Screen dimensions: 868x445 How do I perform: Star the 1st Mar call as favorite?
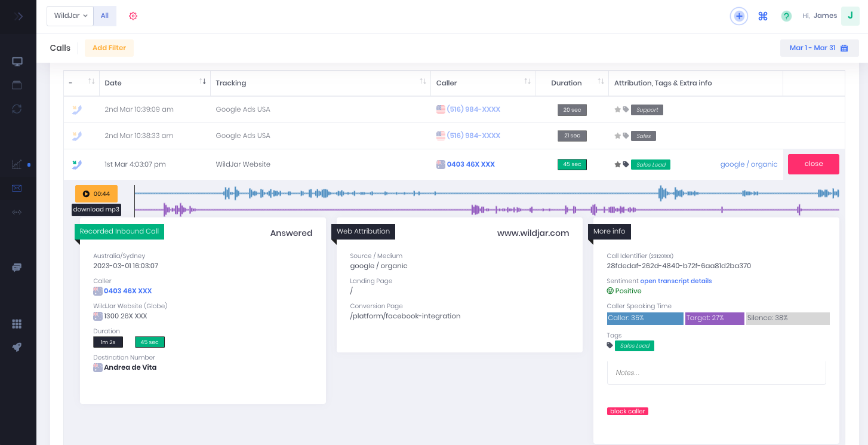(617, 164)
